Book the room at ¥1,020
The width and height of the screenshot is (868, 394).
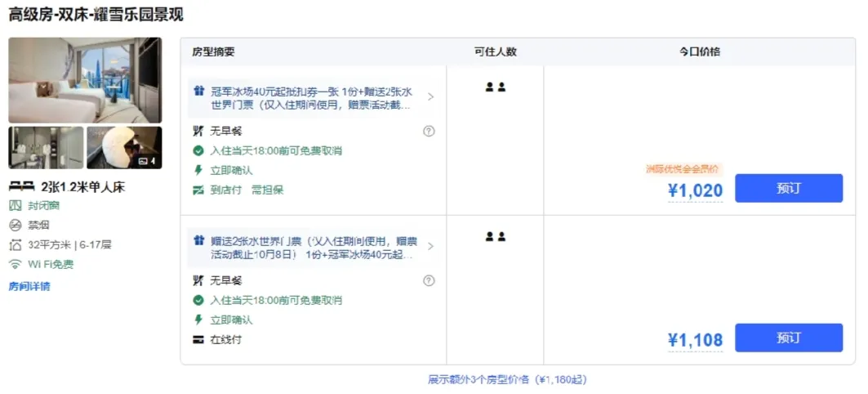pyautogui.click(x=788, y=188)
